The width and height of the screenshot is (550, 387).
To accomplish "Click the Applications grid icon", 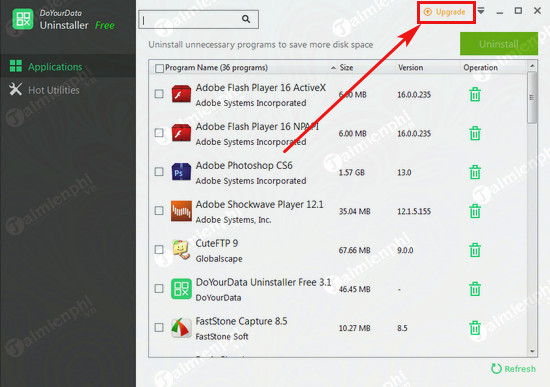I will tap(15, 66).
